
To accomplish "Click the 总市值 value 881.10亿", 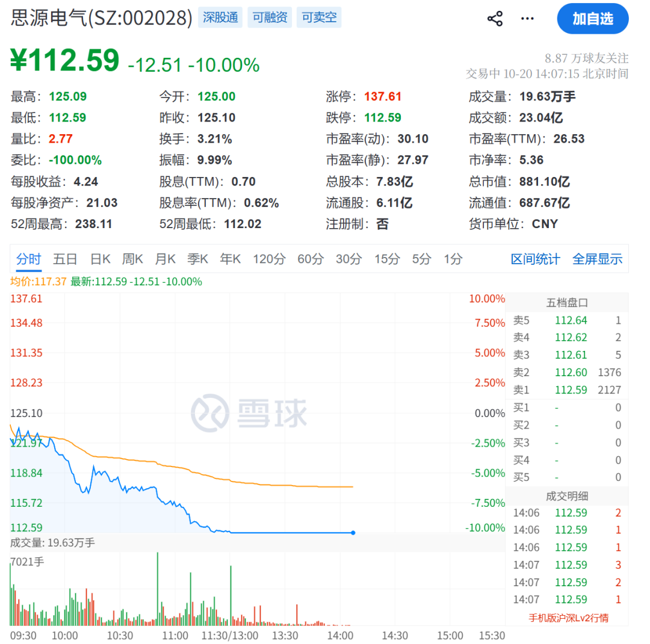I will [544, 182].
